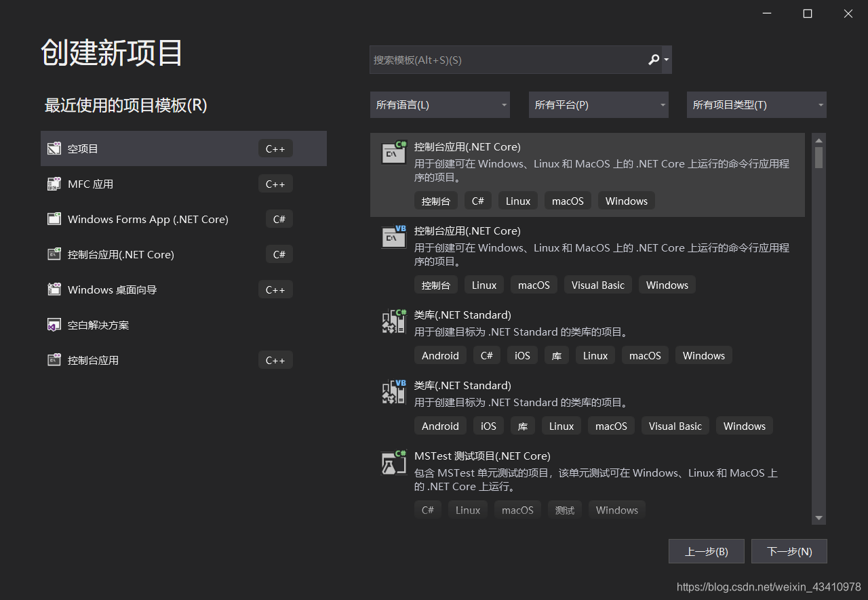The height and width of the screenshot is (600, 868).
Task: Click the Visual Basic tag on VB class library
Action: pyautogui.click(x=675, y=426)
